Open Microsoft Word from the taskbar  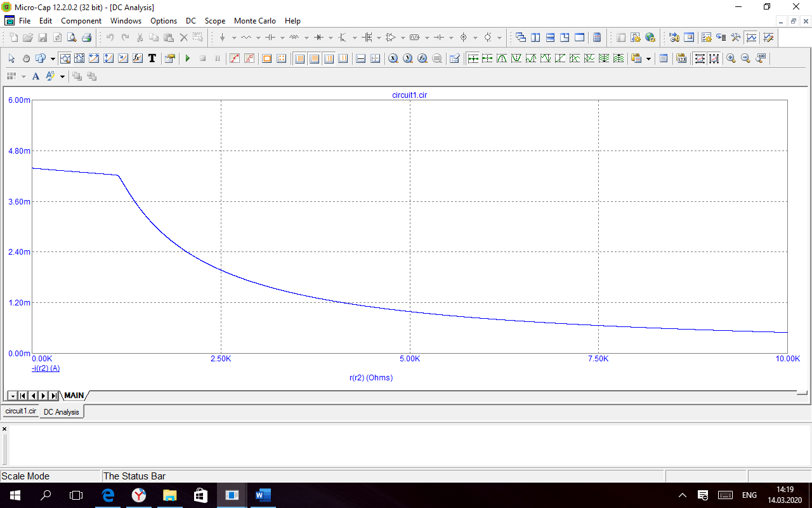pyautogui.click(x=263, y=495)
